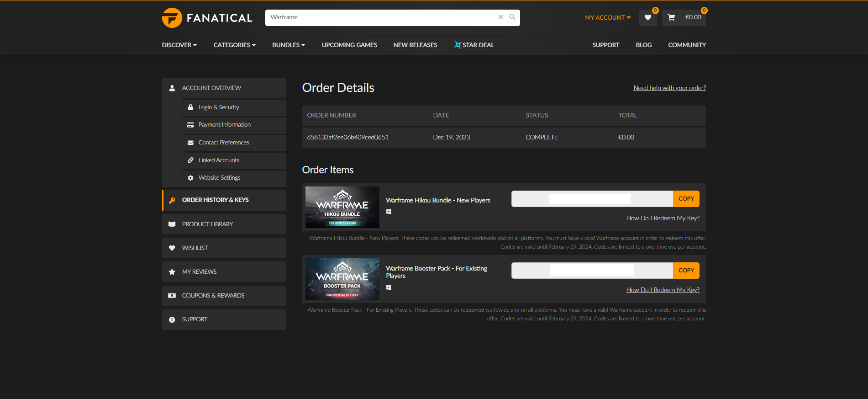Open Support in the top navigation

point(606,45)
